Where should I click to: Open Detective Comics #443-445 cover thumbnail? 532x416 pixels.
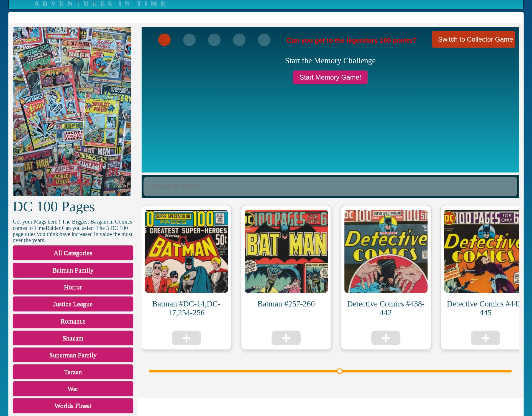[x=482, y=251]
